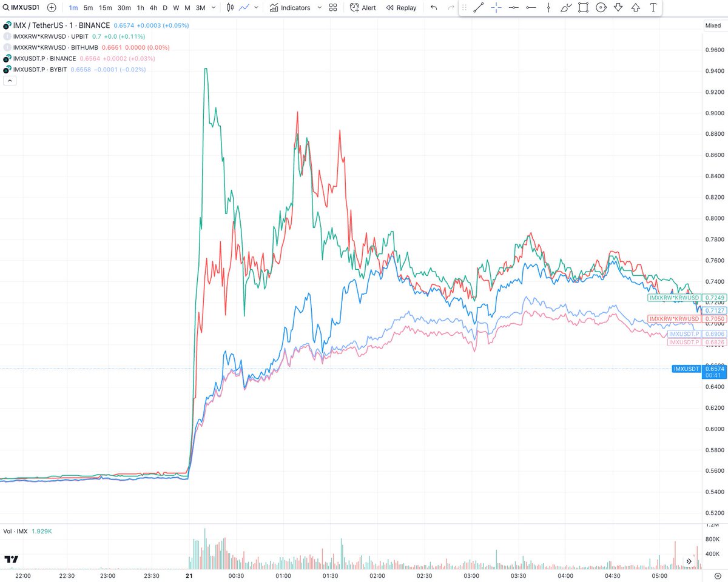The height and width of the screenshot is (582, 728).
Task: Open the Mixed price scale mode
Action: tap(712, 25)
